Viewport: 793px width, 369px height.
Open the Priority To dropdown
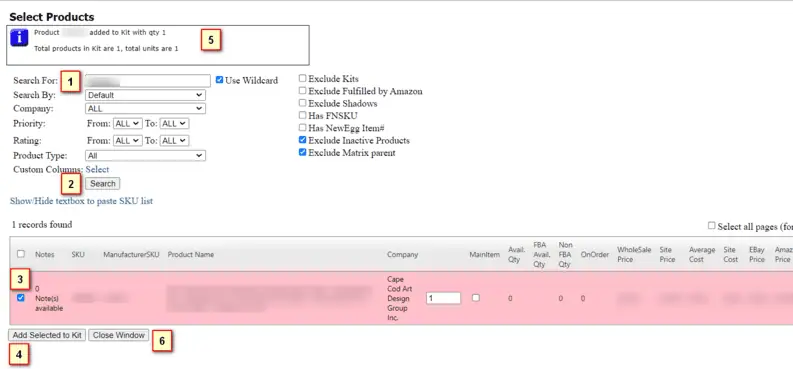tap(174, 123)
